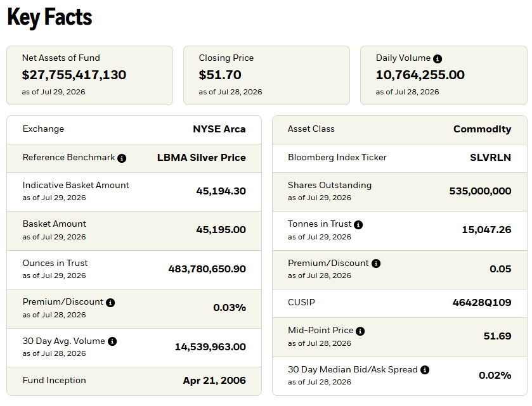Click the LBMA Silver Price benchmark value
The image size is (532, 406).
tap(201, 158)
